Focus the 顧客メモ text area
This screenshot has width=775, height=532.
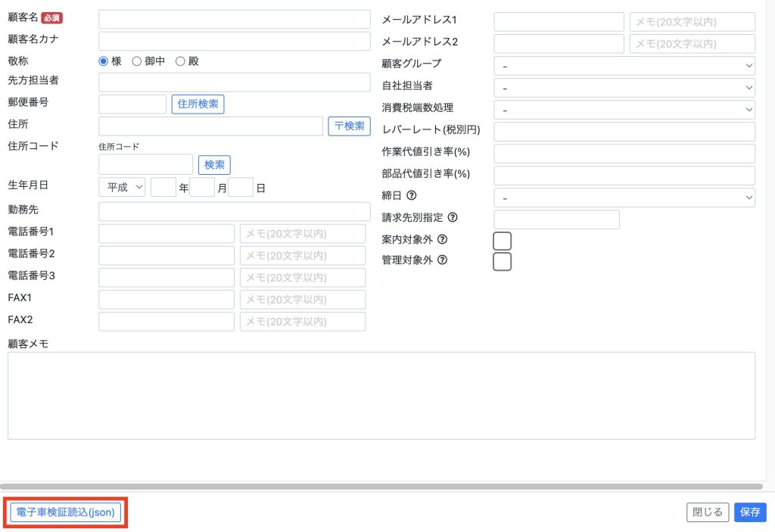(381, 395)
